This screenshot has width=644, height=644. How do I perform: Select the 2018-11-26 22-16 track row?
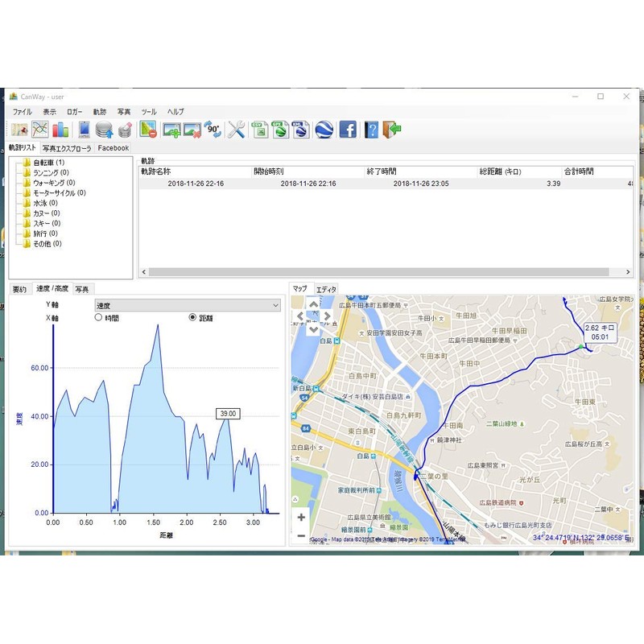196,184
